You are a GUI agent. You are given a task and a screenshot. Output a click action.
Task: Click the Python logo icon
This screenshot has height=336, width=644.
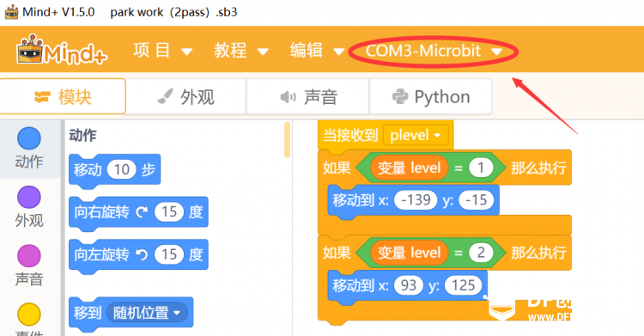pyautogui.click(x=400, y=96)
